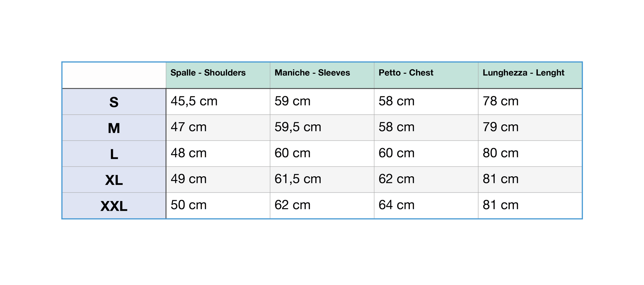Image resolution: width=644 pixels, height=285 pixels.
Task: Click the Petto - Chest header cell
Action: [406, 73]
